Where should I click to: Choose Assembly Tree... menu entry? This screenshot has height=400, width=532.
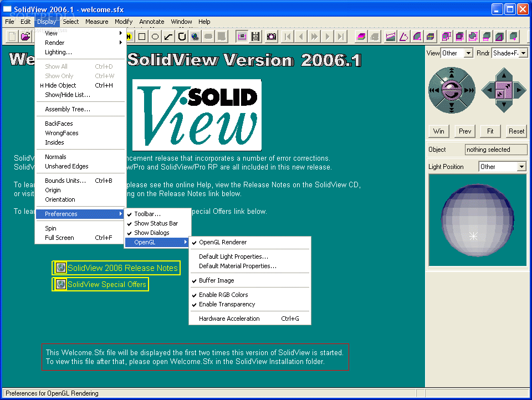tap(80, 109)
